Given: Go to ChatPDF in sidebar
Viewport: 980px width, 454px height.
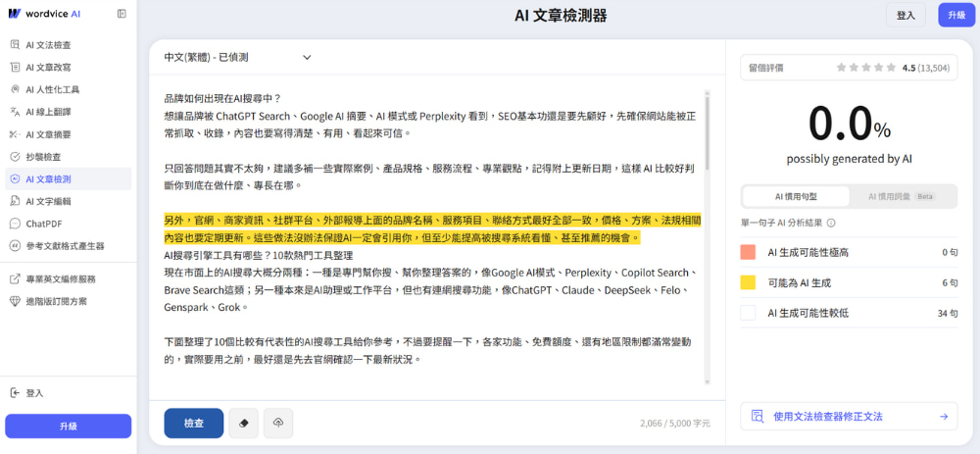Looking at the screenshot, I should (x=69, y=224).
